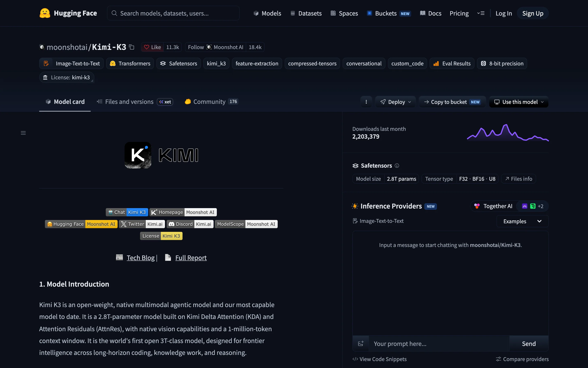Open the ModelScope Moonshot AI badge

[x=246, y=224]
